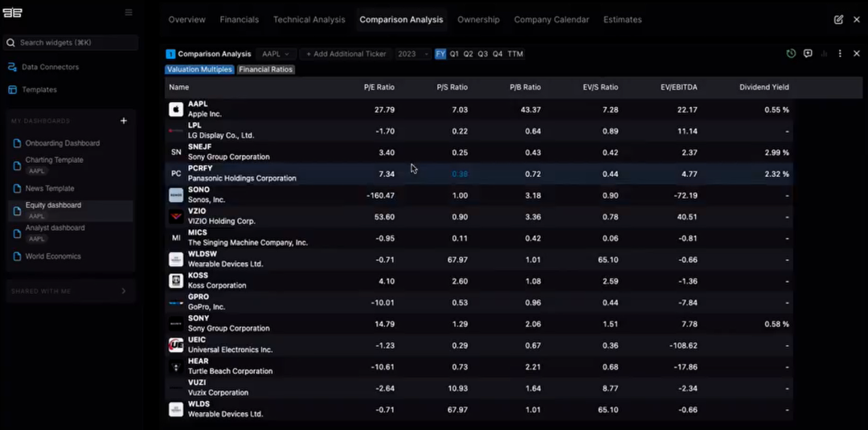Click the SONY row logo
The height and width of the screenshot is (430, 868).
[176, 324]
